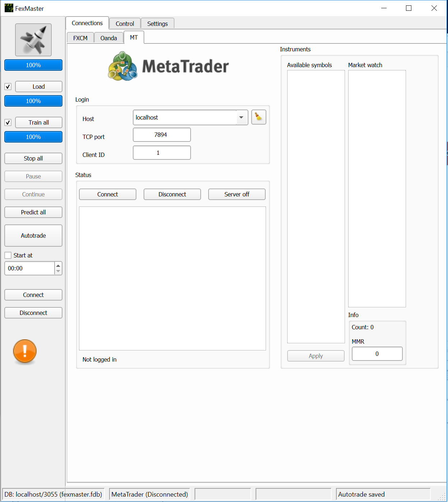Screen dimensions: 448x502
Task: Click the FexMaster app icon in title bar
Action: pyautogui.click(x=9, y=8)
